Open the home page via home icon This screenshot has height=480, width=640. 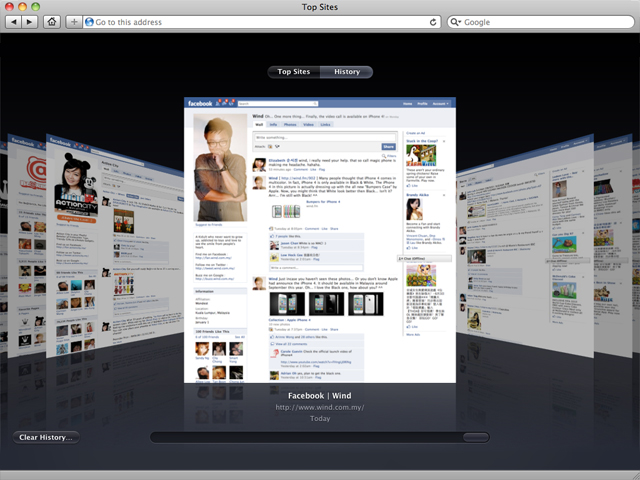click(52, 22)
